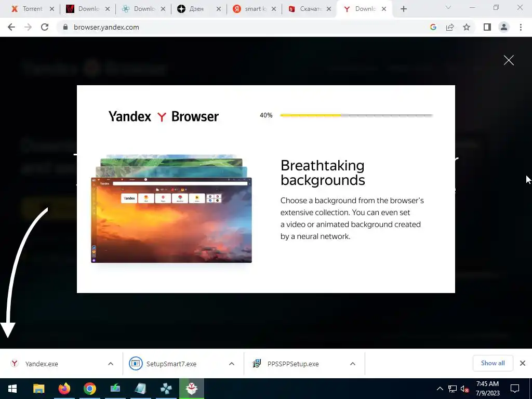Open File Explorer from taskbar
This screenshot has height=399, width=532.
[x=38, y=389]
